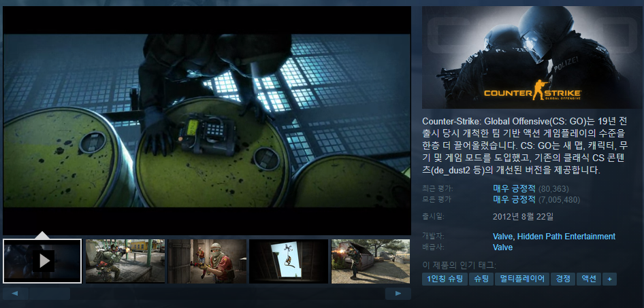This screenshot has height=308, width=644.
Task: Open all reviews 매우 긍정적 link
Action: tap(514, 200)
